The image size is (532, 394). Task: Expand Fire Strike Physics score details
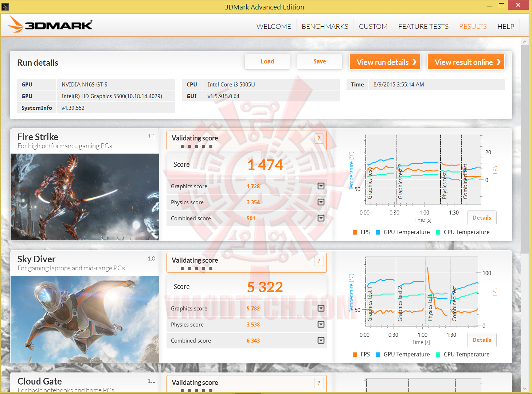[321, 202]
